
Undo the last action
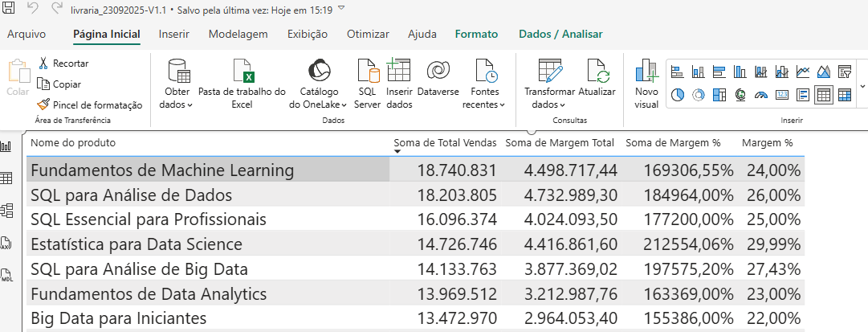tap(33, 8)
